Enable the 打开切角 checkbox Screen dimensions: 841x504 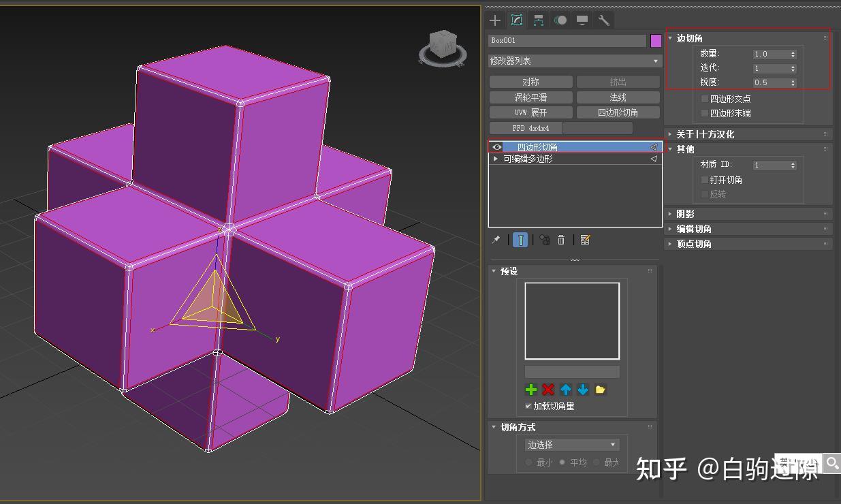(x=704, y=179)
